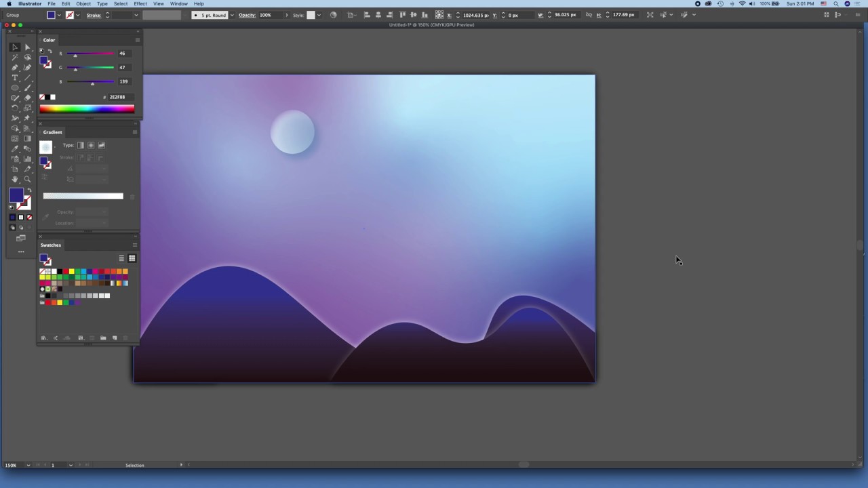Open the 150% zoom level dropdown
The image size is (868, 488).
(28, 465)
